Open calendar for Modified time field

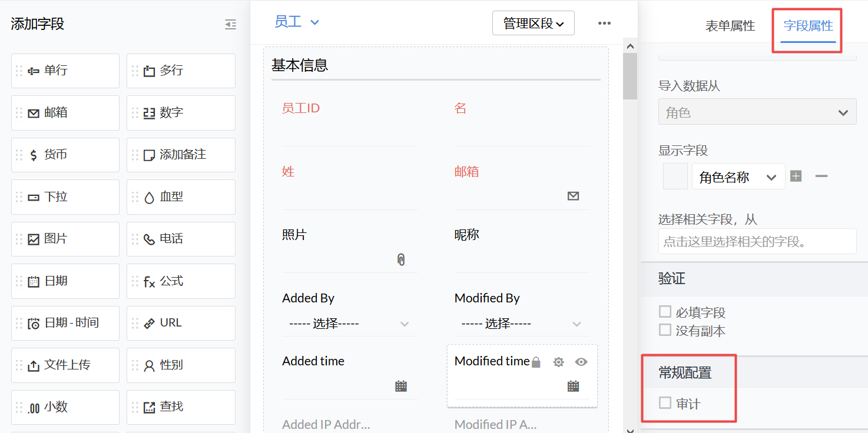[573, 386]
